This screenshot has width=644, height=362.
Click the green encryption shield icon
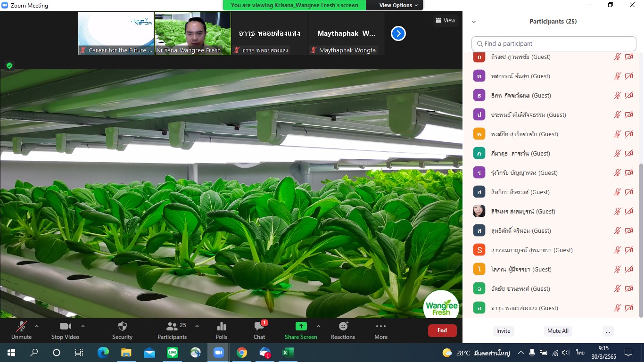[9, 66]
